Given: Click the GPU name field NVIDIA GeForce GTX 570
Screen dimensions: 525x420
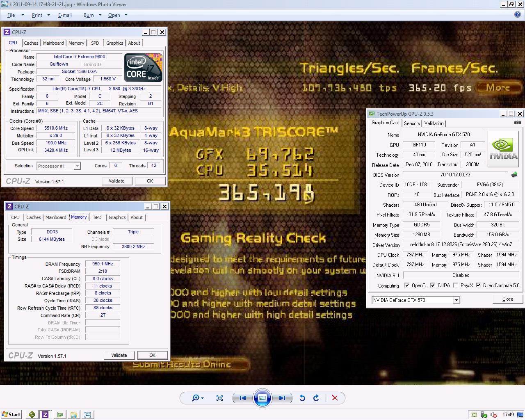Looking at the screenshot, I should click(444, 135).
